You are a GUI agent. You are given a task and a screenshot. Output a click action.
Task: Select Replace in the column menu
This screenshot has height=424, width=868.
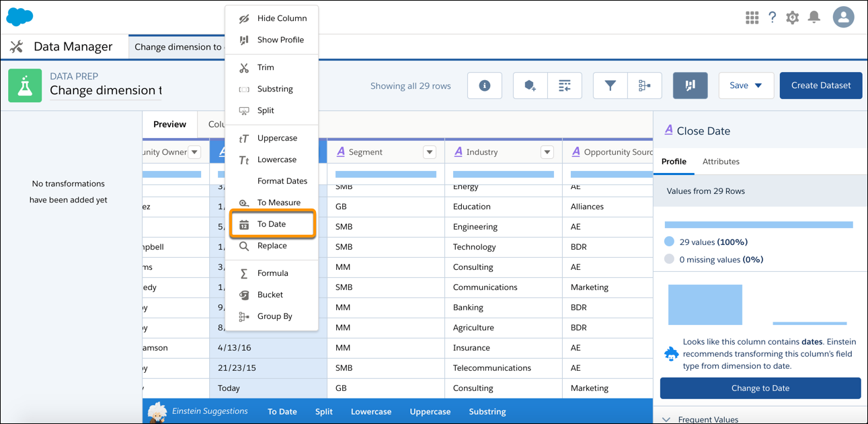coord(272,246)
